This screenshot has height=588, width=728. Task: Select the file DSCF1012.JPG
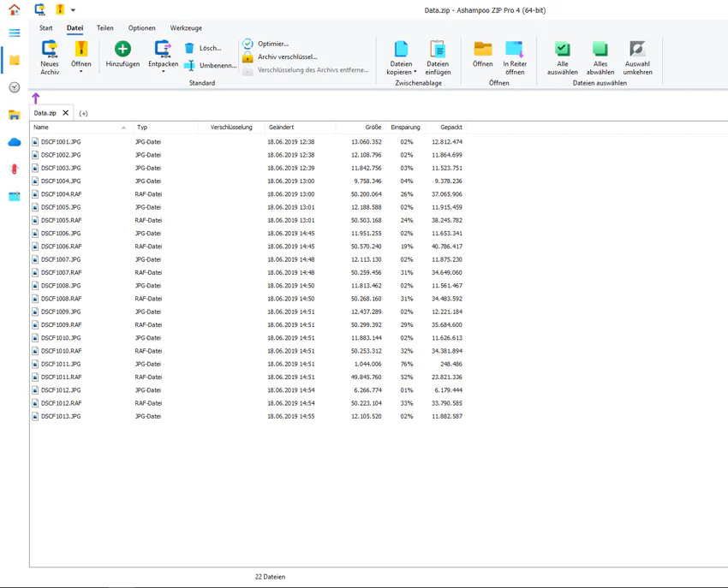61,389
